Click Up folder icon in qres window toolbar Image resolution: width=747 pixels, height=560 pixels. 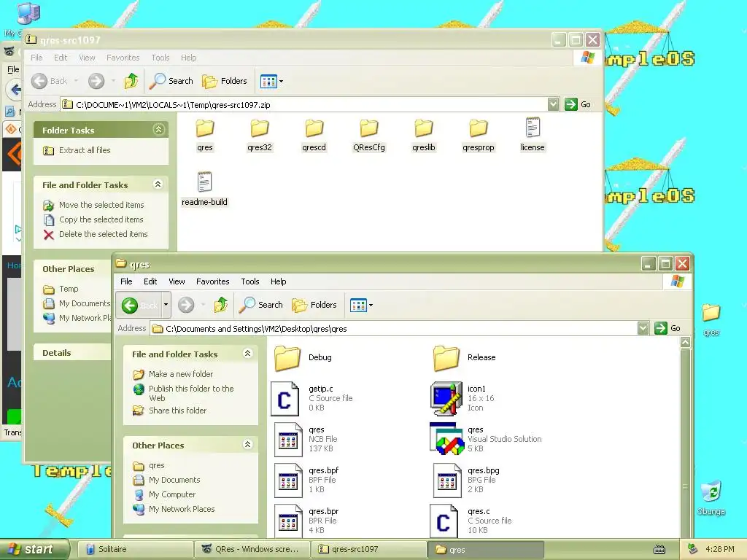[x=221, y=305]
